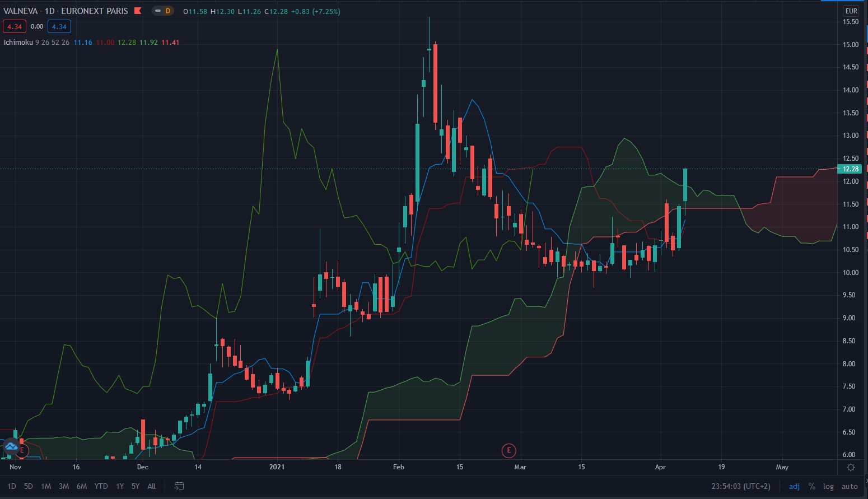
Task: Toggle the adj price adjustment option
Action: click(794, 486)
